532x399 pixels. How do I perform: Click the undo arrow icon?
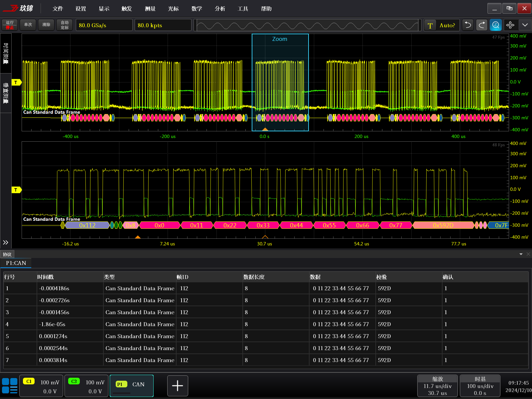pyautogui.click(x=468, y=25)
